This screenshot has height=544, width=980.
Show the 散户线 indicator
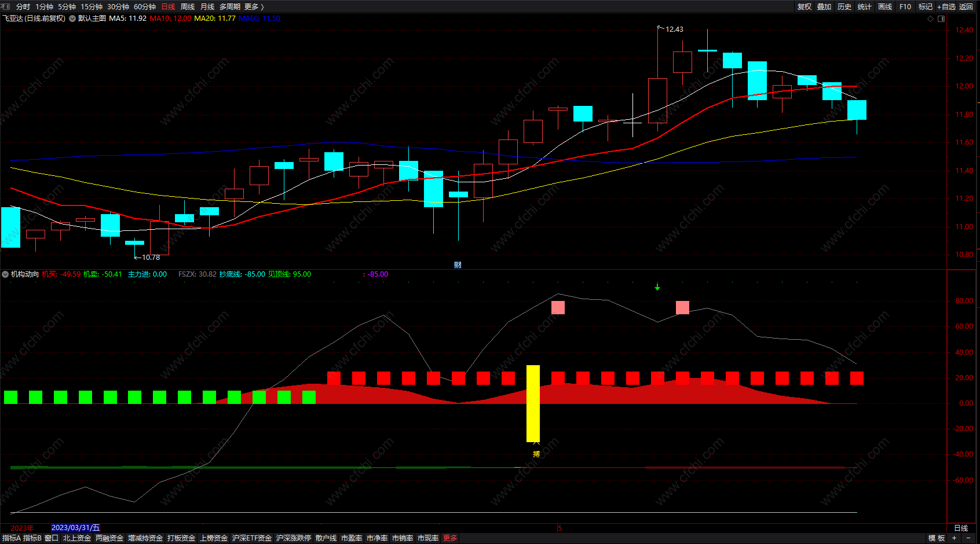coord(326,538)
